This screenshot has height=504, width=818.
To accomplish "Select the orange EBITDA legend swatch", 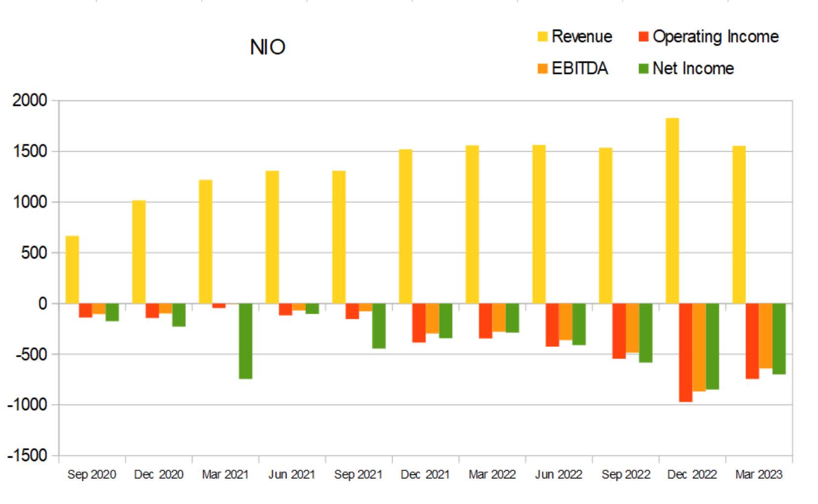I will [542, 68].
